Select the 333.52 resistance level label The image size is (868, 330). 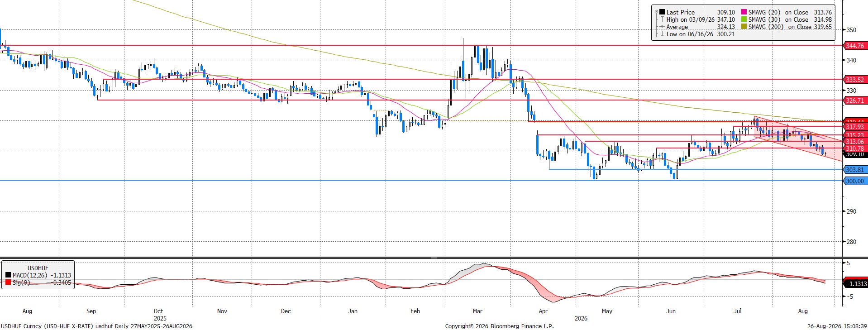click(x=855, y=80)
